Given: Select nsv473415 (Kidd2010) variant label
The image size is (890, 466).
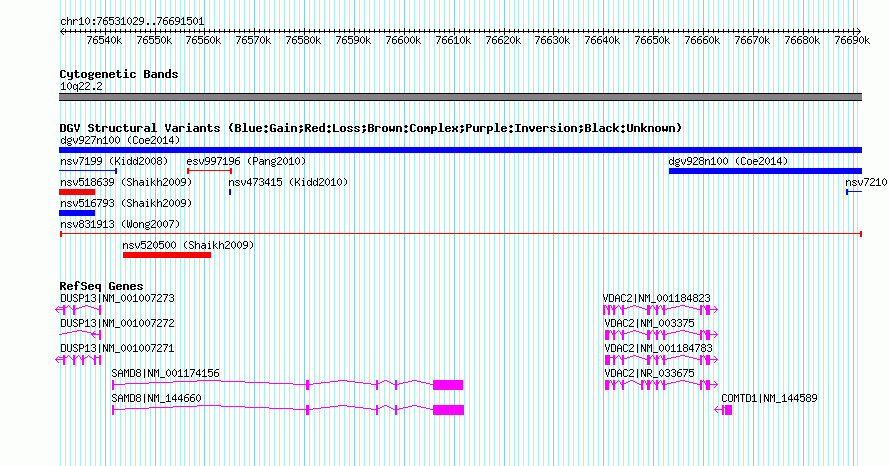Looking at the screenshot, I should (x=288, y=182).
